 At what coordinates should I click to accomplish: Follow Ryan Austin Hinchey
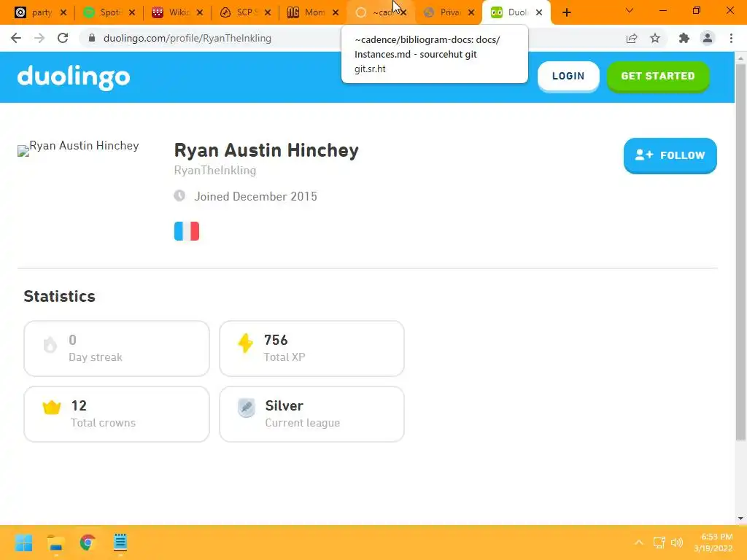pyautogui.click(x=670, y=155)
